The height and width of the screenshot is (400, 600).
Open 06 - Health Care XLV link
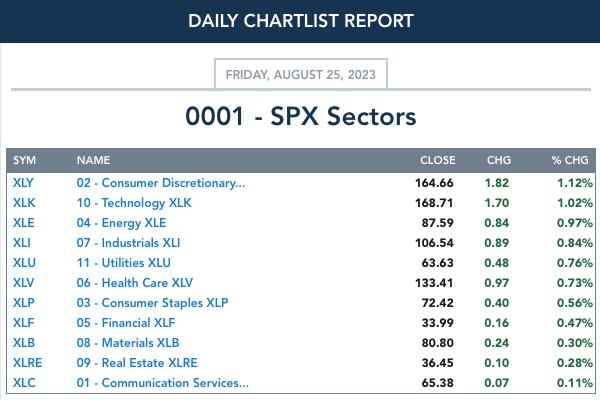click(x=134, y=282)
